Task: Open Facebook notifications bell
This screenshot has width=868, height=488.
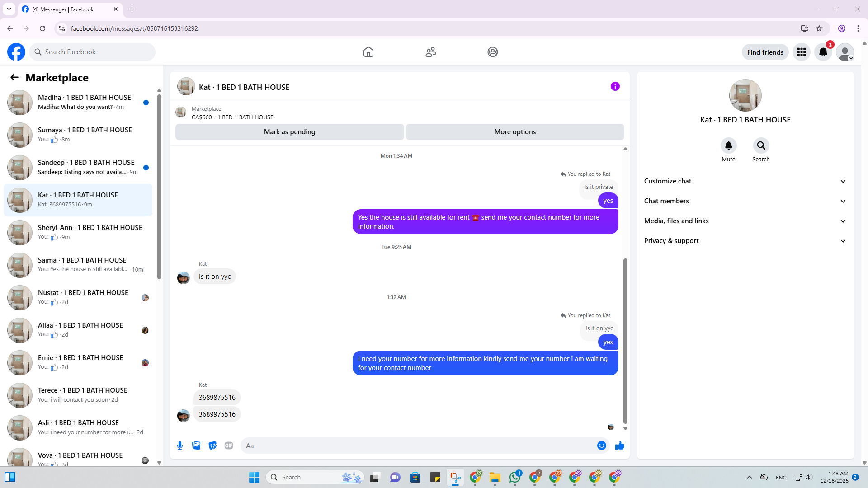Action: 823,52
